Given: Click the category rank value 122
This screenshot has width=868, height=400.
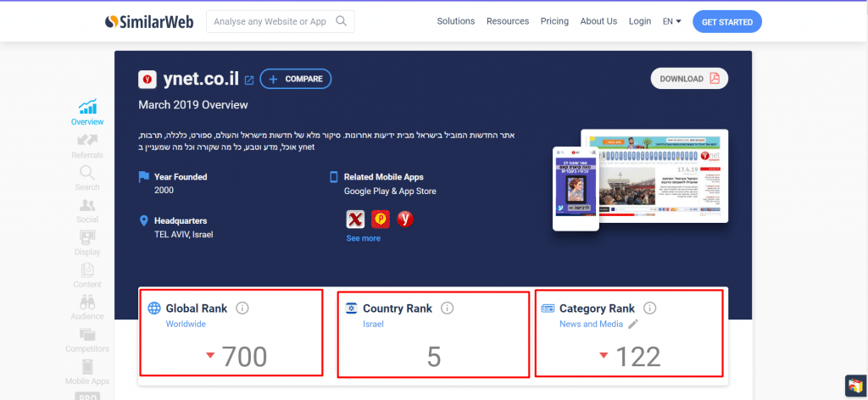Looking at the screenshot, I should coord(638,357).
